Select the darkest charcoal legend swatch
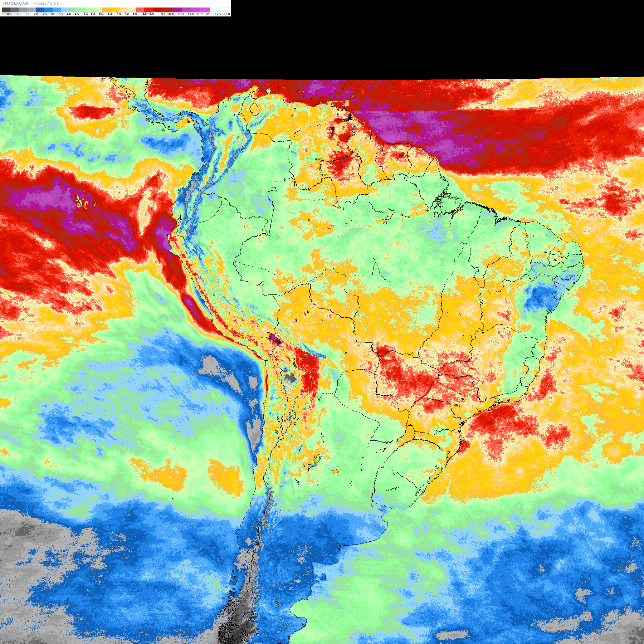Screen dimensions: 644x644 pos(6,10)
